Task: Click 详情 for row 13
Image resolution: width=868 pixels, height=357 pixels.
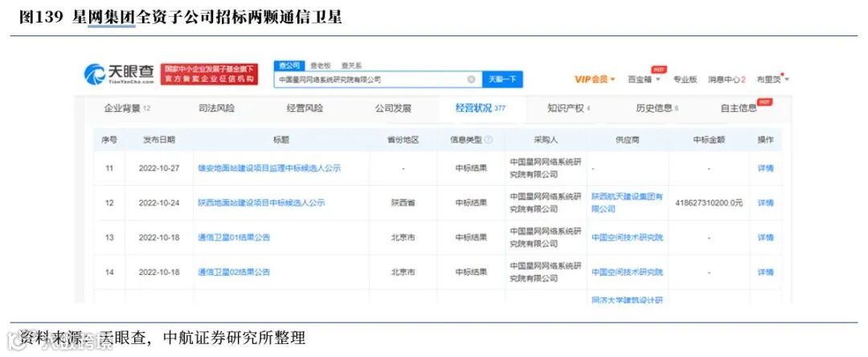Action: pyautogui.click(x=766, y=237)
